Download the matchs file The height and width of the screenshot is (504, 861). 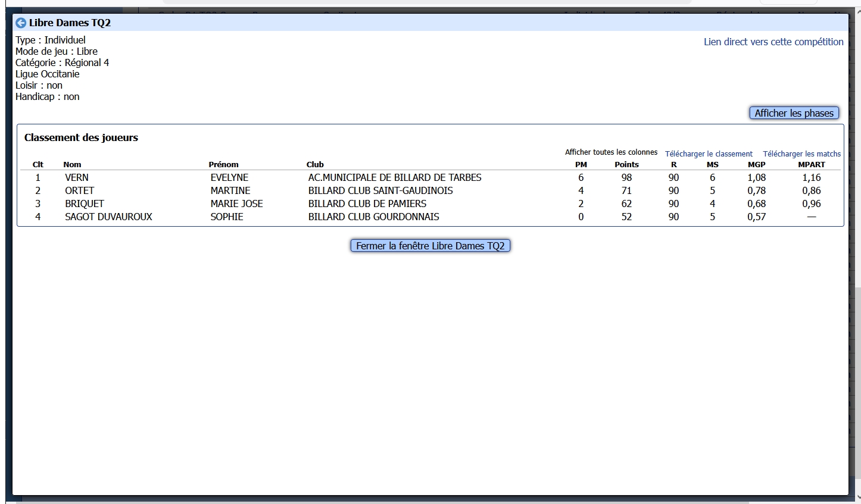801,154
